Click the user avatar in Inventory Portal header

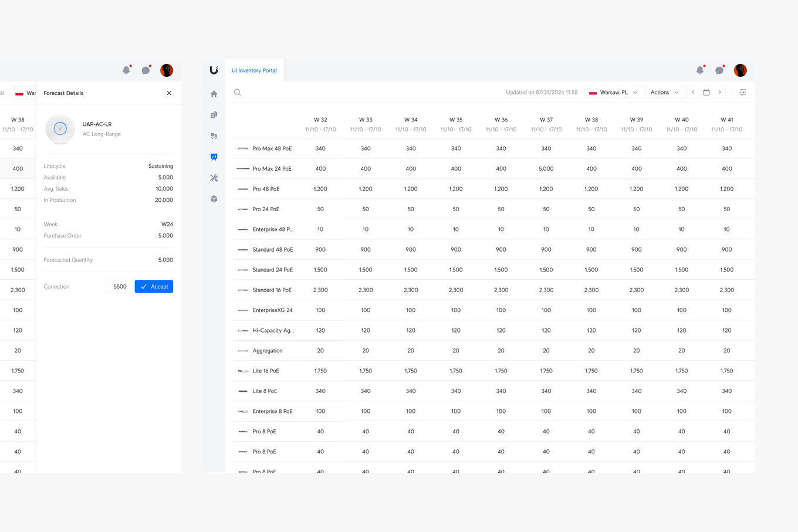pos(740,70)
